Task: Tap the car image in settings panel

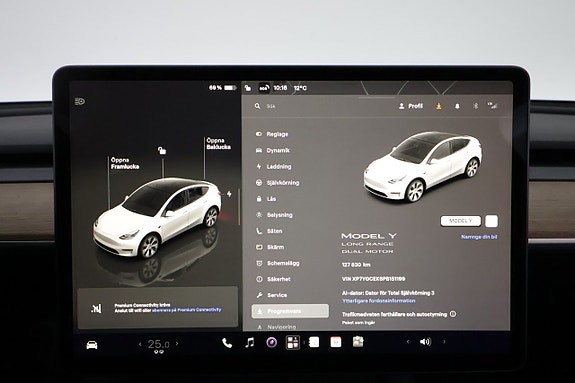Action: [x=423, y=167]
